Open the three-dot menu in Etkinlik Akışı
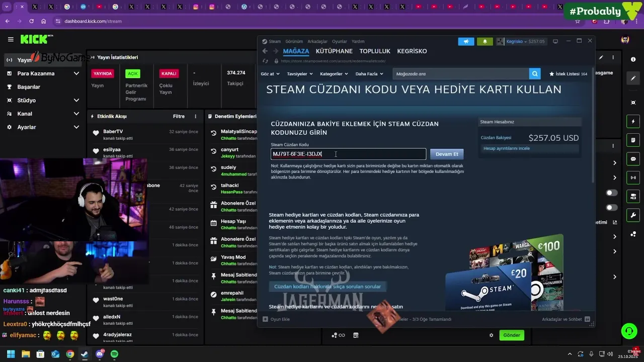 pos(196,116)
